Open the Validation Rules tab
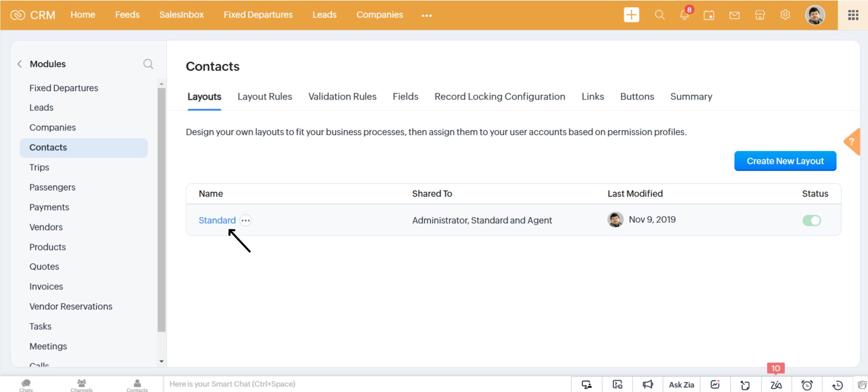The width and height of the screenshot is (868, 392). point(342,97)
